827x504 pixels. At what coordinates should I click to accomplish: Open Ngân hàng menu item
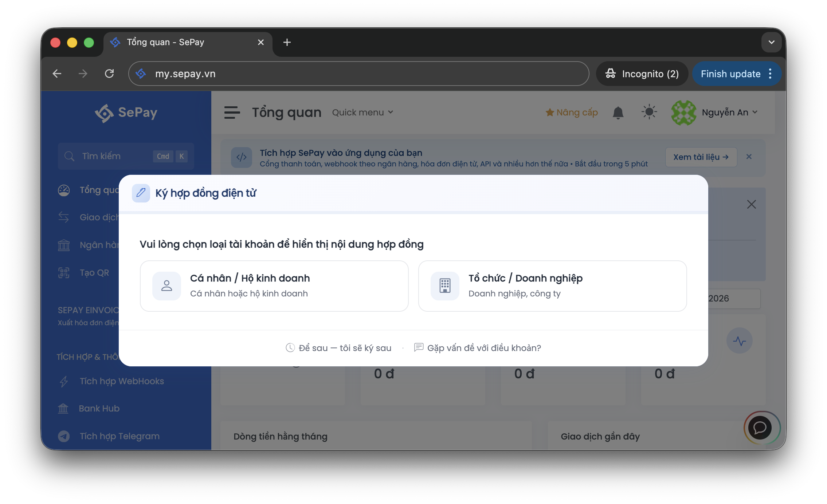click(x=89, y=245)
